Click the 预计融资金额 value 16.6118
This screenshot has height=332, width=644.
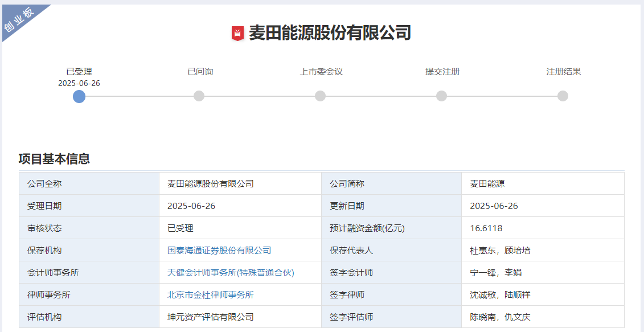click(485, 228)
